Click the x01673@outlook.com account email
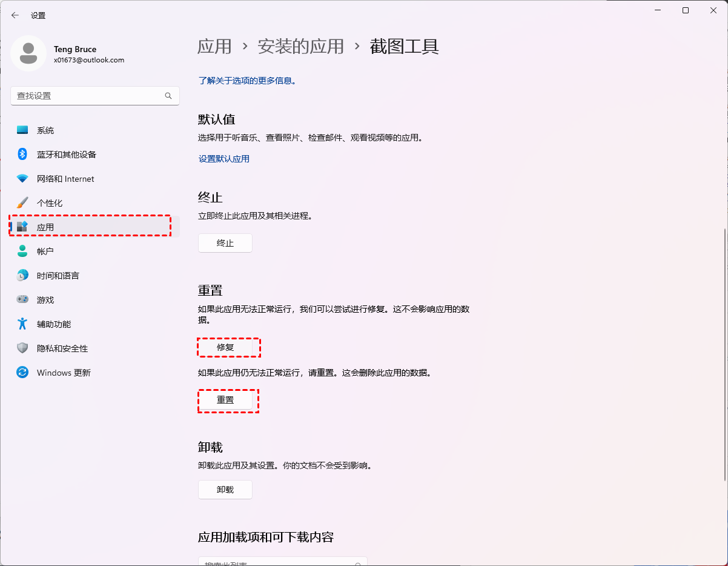728x566 pixels. pos(89,61)
